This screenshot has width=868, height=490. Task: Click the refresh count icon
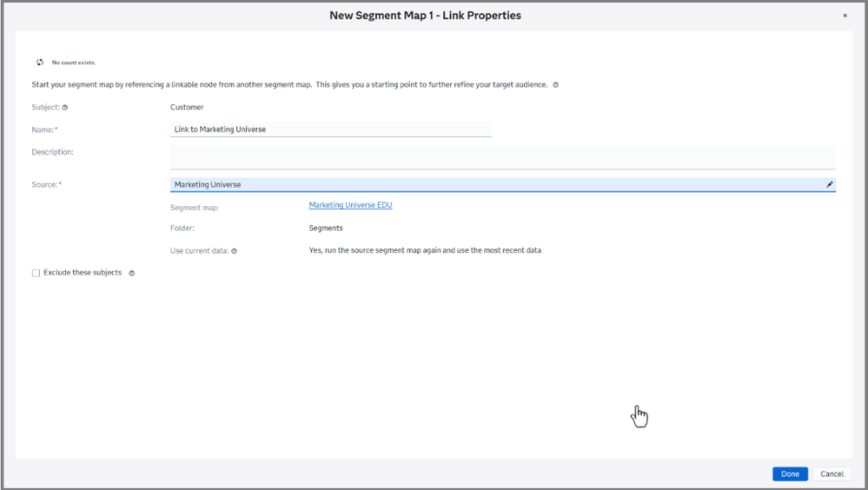click(x=40, y=63)
